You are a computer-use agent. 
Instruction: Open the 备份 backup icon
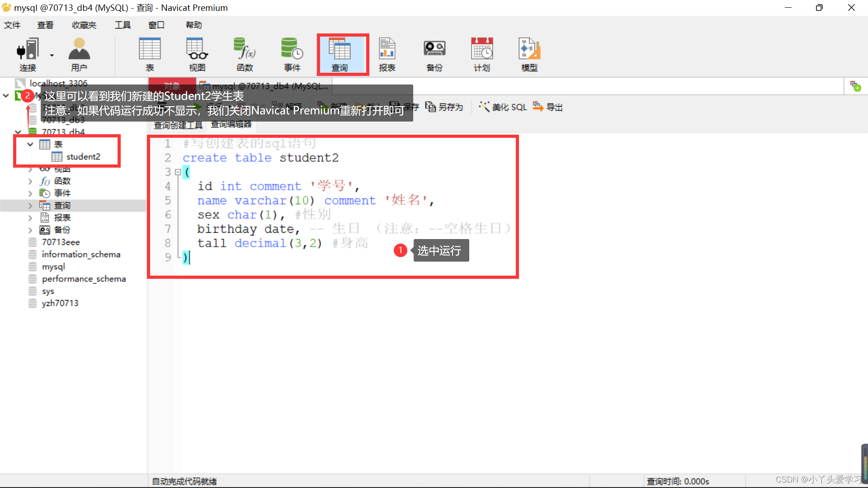click(434, 55)
